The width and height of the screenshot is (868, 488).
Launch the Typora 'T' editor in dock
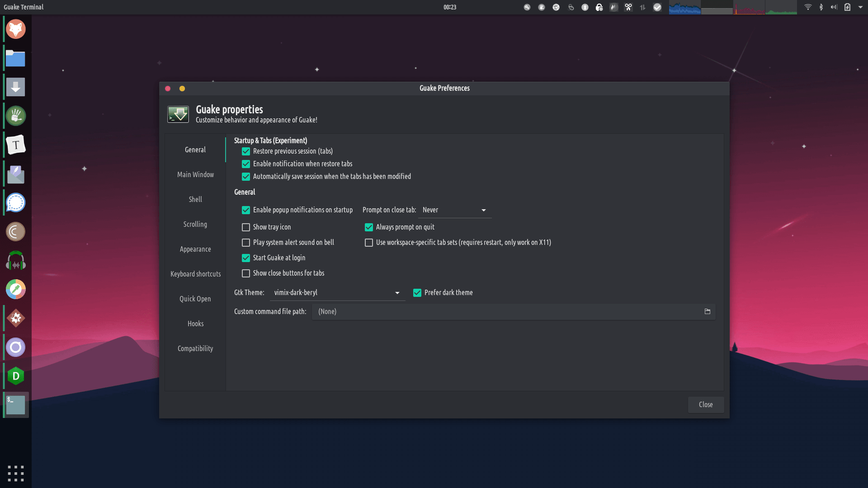tap(16, 145)
